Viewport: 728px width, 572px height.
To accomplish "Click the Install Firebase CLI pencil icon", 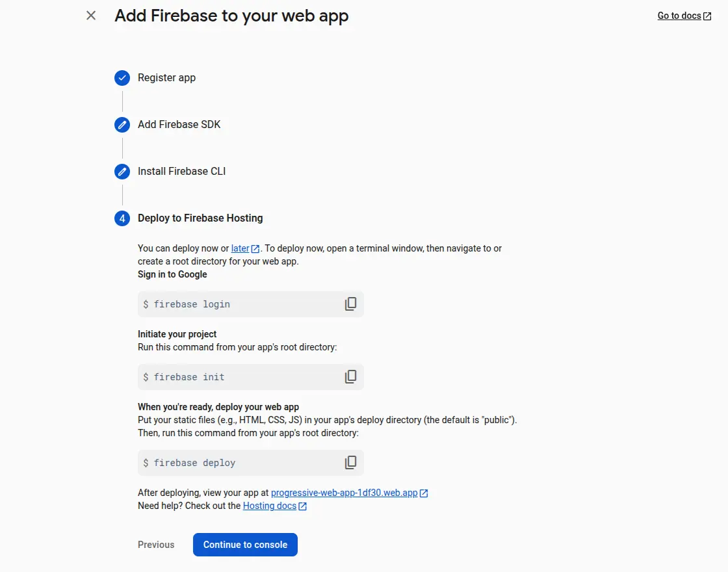I will (122, 172).
